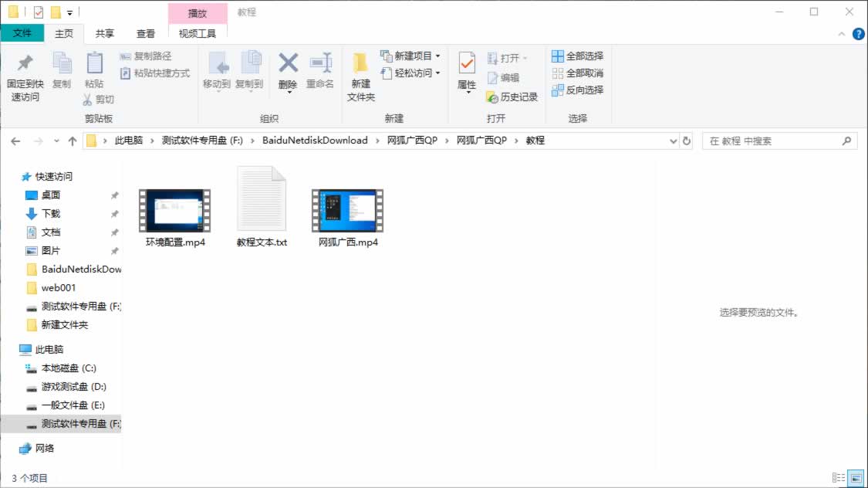Image resolution: width=868 pixels, height=488 pixels.
Task: Open the 轻松访问 dropdown
Action: pyautogui.click(x=437, y=73)
